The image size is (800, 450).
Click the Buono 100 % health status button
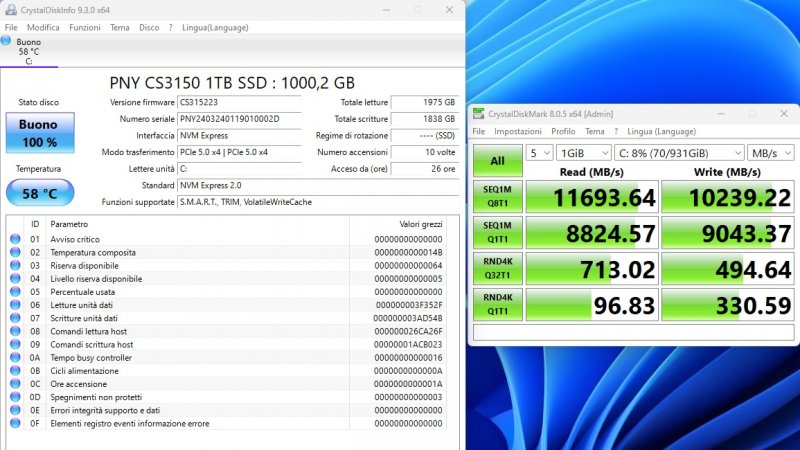tap(40, 133)
